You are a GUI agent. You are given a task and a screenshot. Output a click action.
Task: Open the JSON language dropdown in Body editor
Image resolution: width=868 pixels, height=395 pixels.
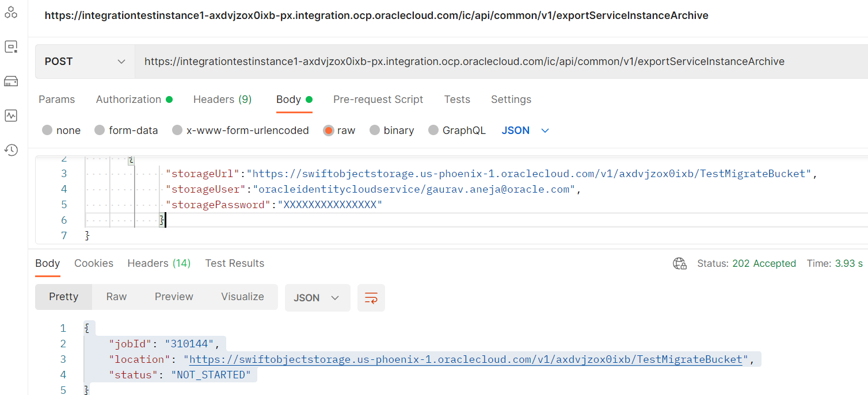pos(524,130)
